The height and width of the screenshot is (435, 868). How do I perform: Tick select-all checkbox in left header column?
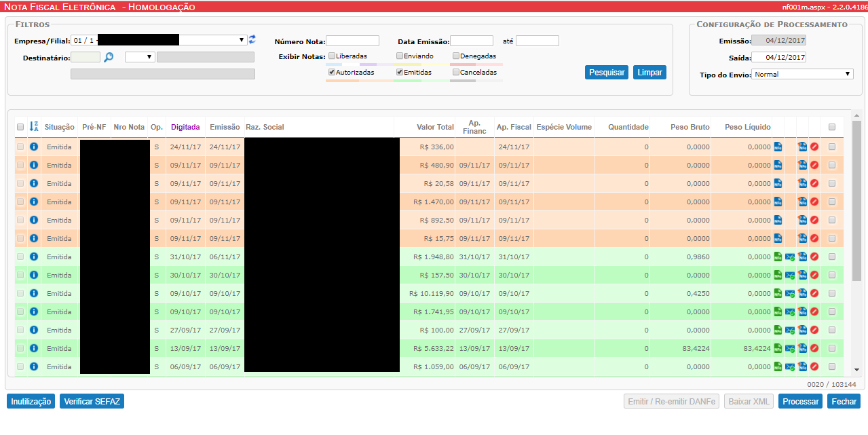point(20,127)
